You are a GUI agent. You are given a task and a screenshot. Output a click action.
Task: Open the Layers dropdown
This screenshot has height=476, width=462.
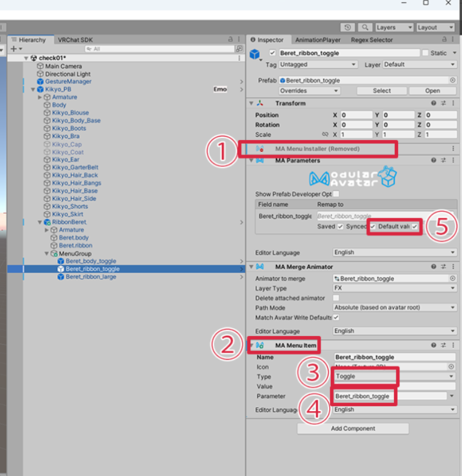394,27
